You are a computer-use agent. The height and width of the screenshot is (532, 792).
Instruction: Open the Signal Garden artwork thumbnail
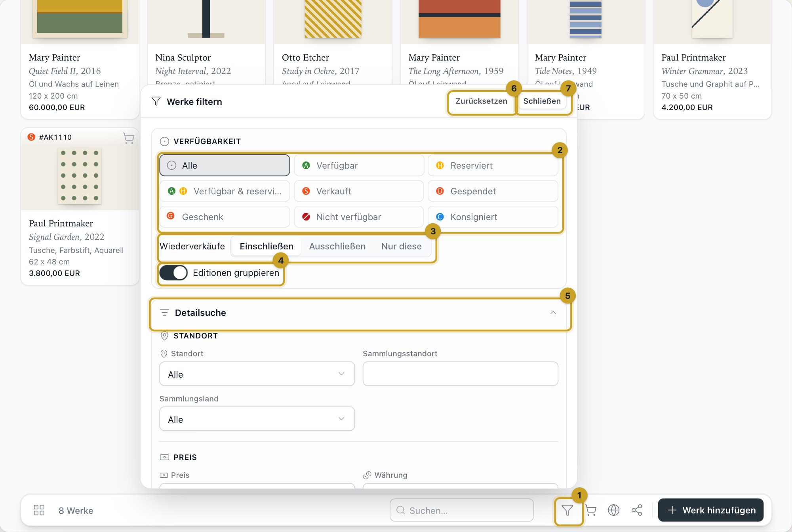(80, 176)
